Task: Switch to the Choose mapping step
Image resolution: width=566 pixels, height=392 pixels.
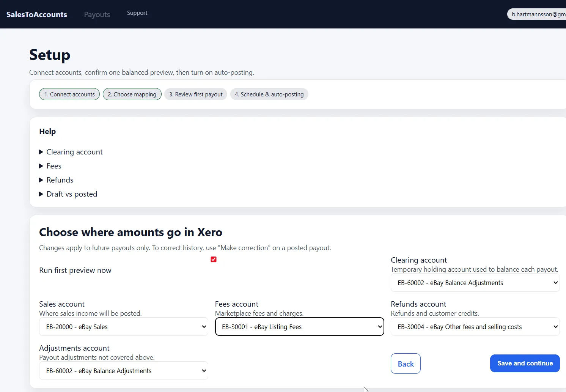Action: pyautogui.click(x=132, y=94)
